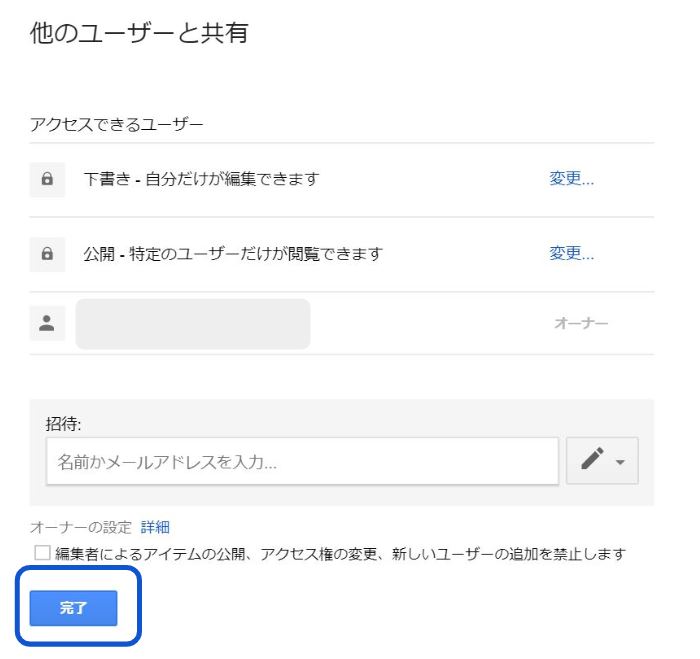Viewport: 700px width, 659px height.
Task: Click 変更... link for the 下書き row
Action: point(571,180)
